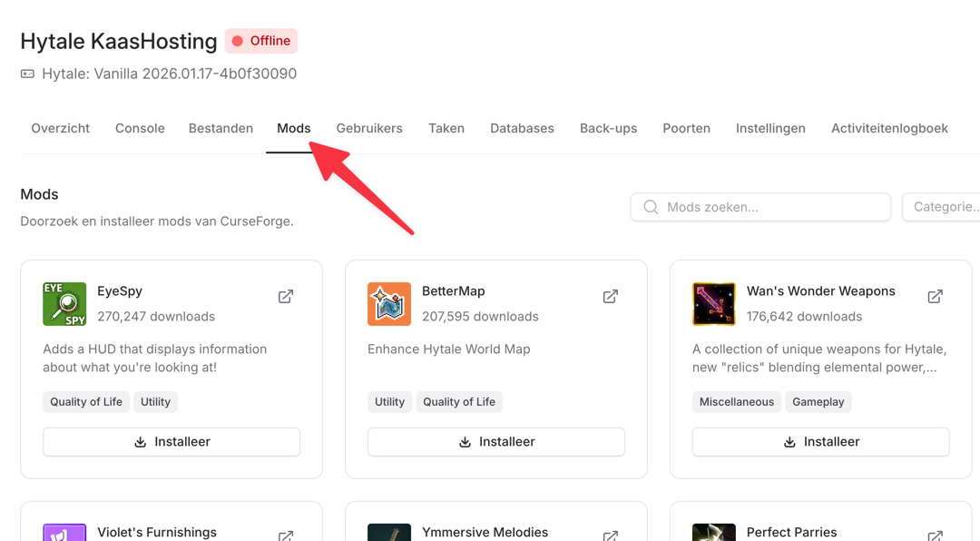Expand the Categorie dropdown
The image size is (980, 541).
point(944,207)
